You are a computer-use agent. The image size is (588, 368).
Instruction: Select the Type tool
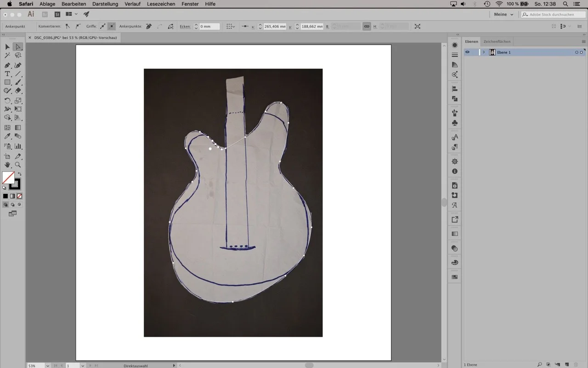click(7, 74)
